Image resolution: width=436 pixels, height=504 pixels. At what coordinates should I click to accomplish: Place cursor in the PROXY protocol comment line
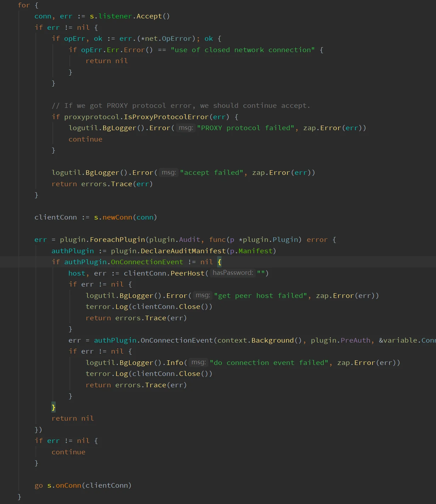coord(181,106)
